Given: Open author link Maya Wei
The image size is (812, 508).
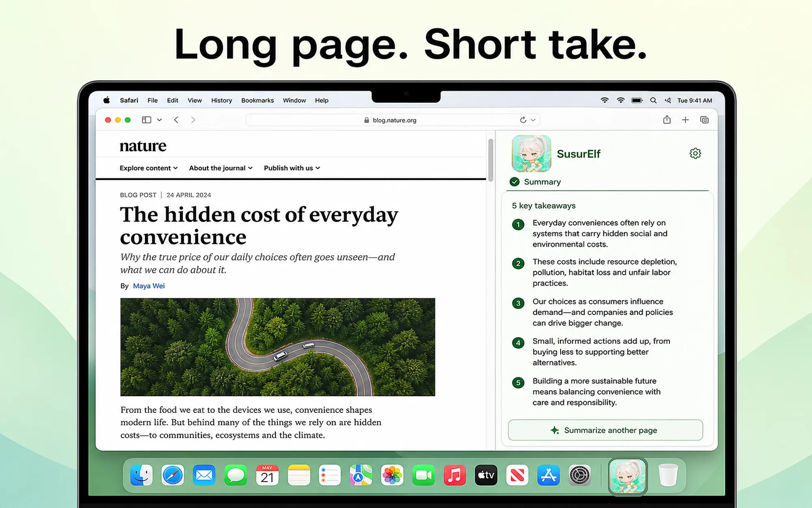Looking at the screenshot, I should (149, 286).
